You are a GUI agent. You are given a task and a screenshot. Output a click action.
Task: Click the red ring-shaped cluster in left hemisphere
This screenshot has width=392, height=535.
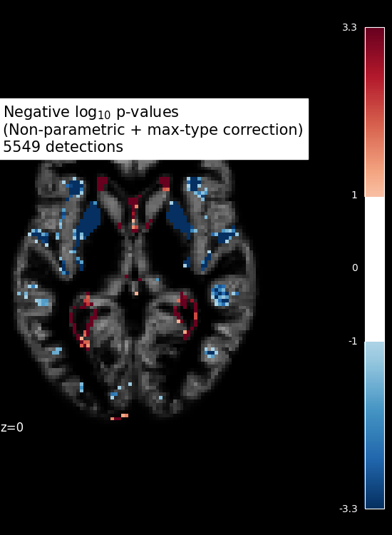point(83,320)
